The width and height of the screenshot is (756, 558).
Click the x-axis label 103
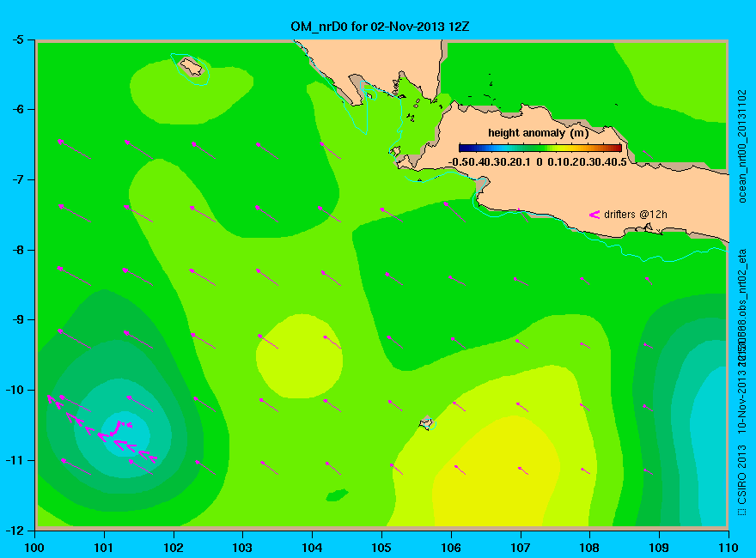pyautogui.click(x=242, y=548)
